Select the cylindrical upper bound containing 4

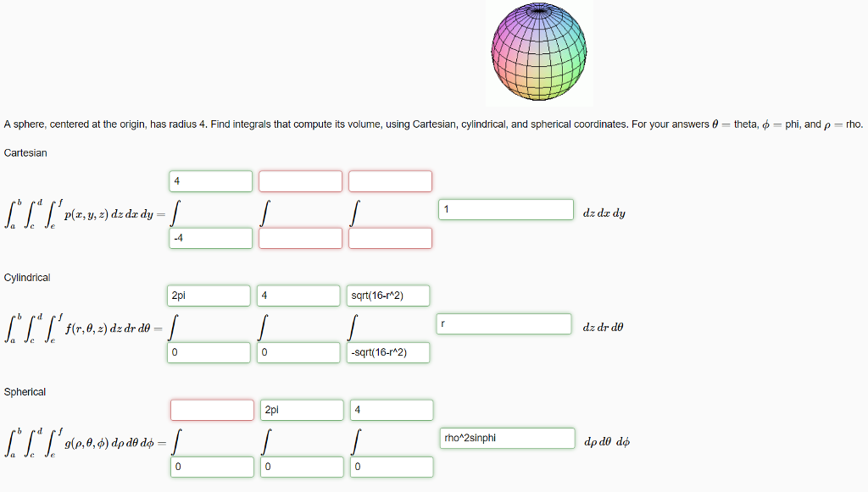coord(298,296)
